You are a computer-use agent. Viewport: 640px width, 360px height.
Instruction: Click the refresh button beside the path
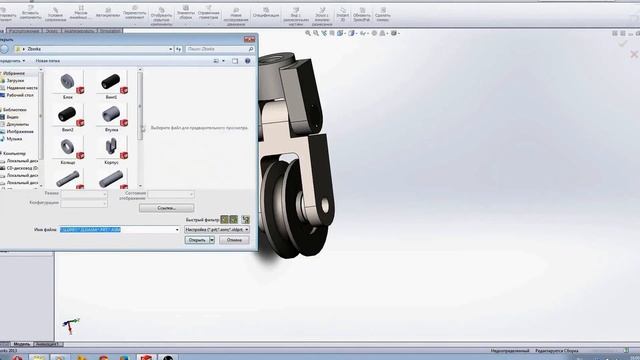[179, 49]
